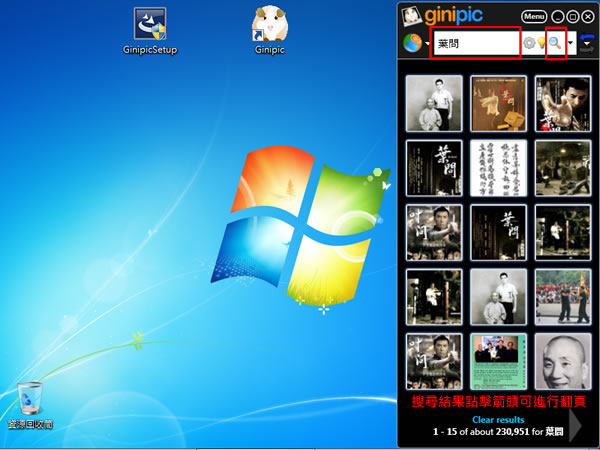The image size is (600, 450).
Task: Minimize the Ginipic window
Action: (558, 16)
